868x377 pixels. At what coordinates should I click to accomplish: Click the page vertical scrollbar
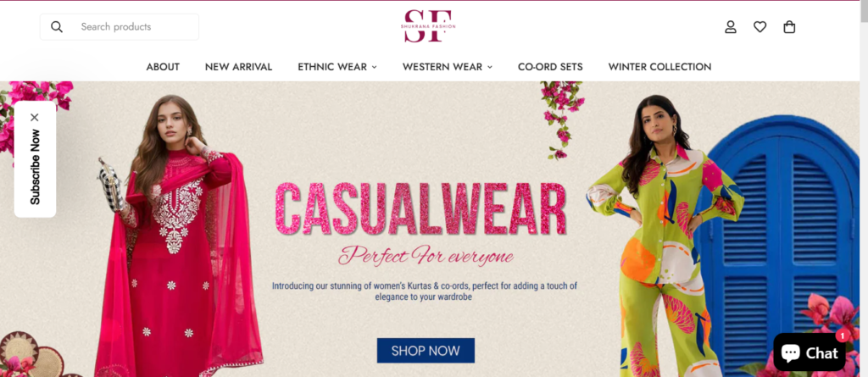[864, 188]
